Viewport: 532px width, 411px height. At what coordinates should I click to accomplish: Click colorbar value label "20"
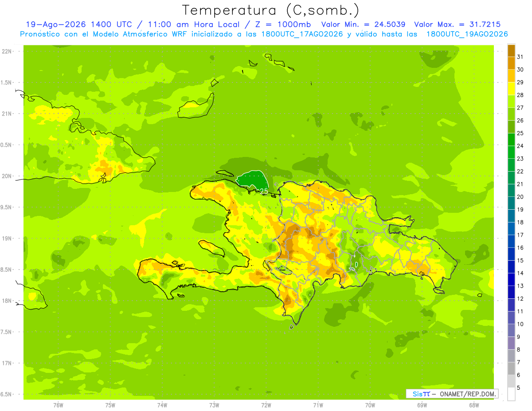click(520, 197)
